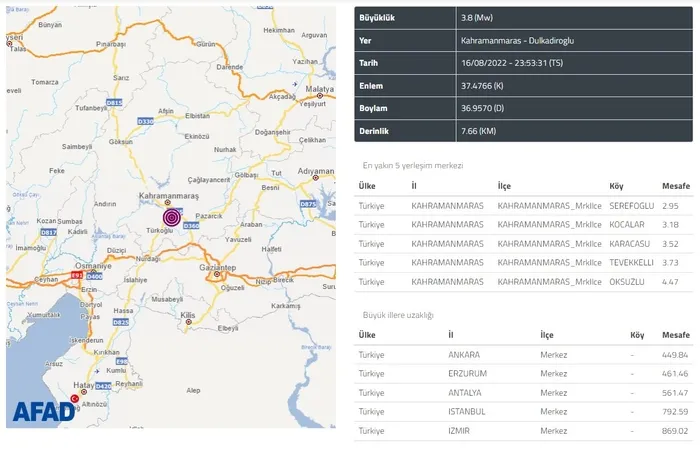Click the D420 road shield near Hatay
The height and width of the screenshot is (456, 700).
tap(103, 386)
